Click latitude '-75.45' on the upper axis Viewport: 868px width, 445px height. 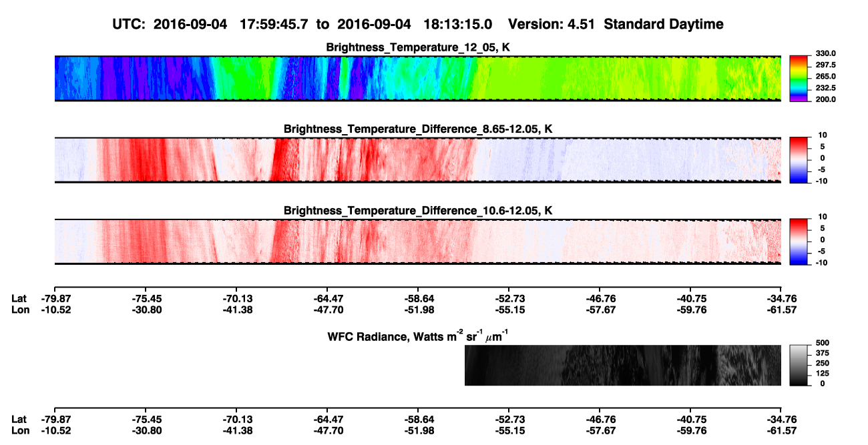point(146,298)
